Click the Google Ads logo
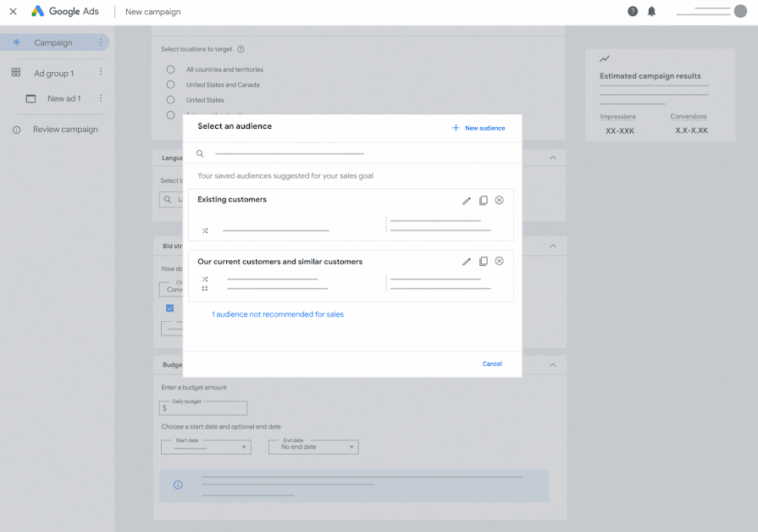The image size is (758, 532). pos(64,11)
